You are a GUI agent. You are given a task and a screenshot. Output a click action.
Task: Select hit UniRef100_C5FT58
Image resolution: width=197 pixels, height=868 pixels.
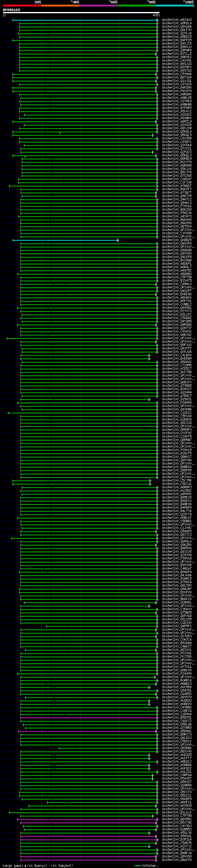coord(177,277)
